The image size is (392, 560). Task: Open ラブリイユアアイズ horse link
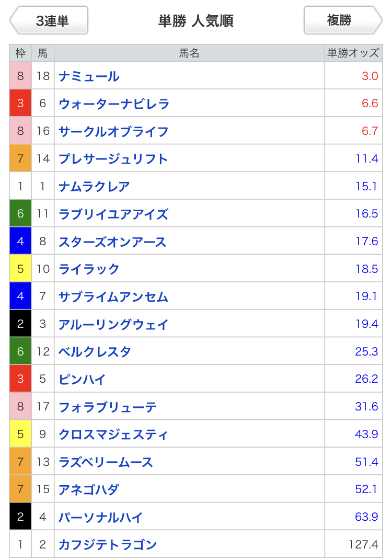pyautogui.click(x=113, y=214)
